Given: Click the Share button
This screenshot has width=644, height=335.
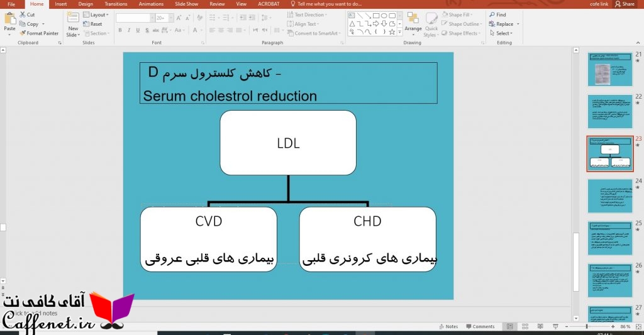Looking at the screenshot, I should [625, 4].
